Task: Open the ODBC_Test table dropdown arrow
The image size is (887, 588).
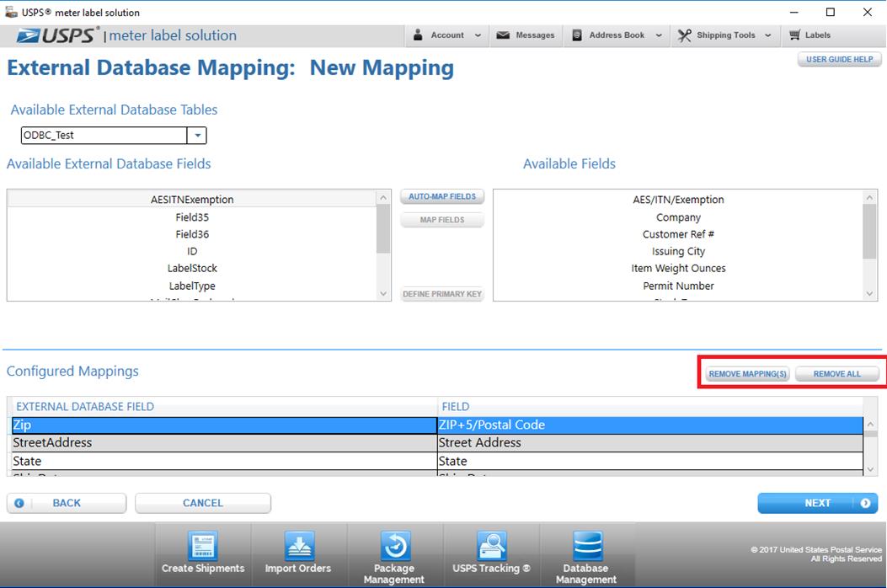Action: click(197, 136)
